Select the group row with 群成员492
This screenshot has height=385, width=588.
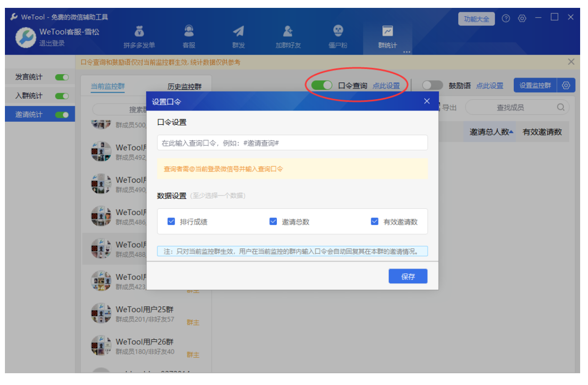click(115, 151)
